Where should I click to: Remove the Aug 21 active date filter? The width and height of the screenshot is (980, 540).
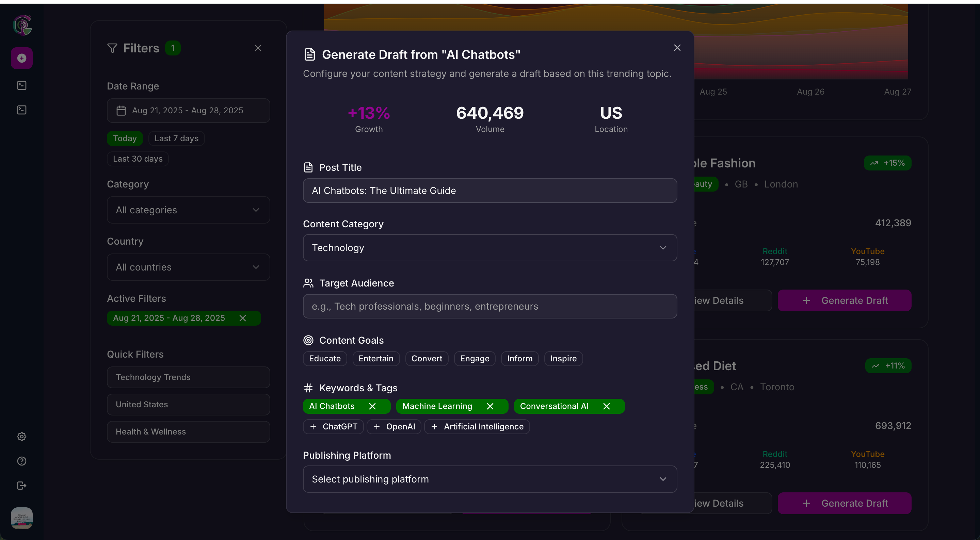click(243, 318)
